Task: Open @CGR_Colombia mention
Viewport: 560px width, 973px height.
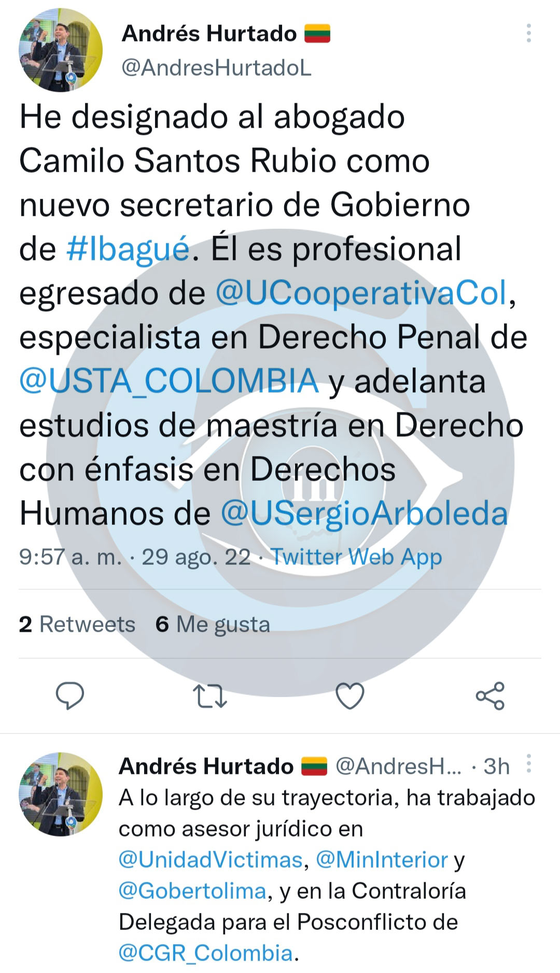Action: pyautogui.click(x=206, y=953)
